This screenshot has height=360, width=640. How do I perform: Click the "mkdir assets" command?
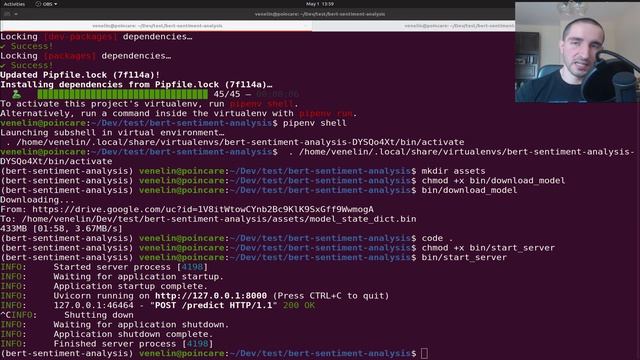point(453,171)
